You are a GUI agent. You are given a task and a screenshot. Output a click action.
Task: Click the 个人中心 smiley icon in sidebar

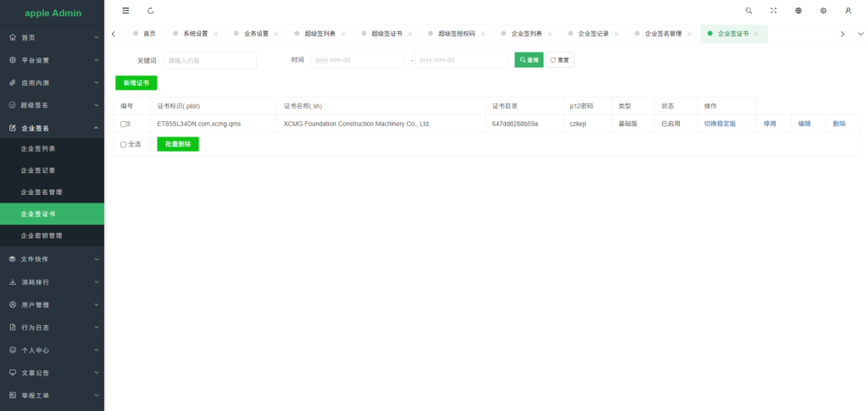13,350
